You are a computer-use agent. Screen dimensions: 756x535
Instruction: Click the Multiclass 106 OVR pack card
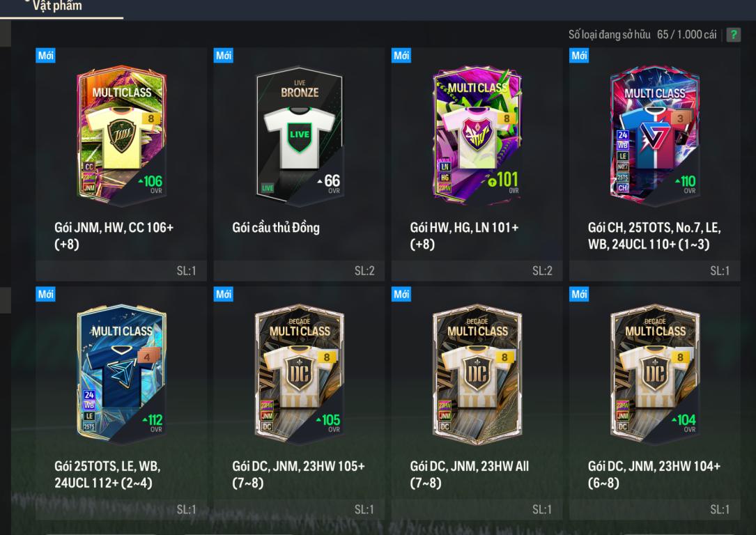pos(121,135)
